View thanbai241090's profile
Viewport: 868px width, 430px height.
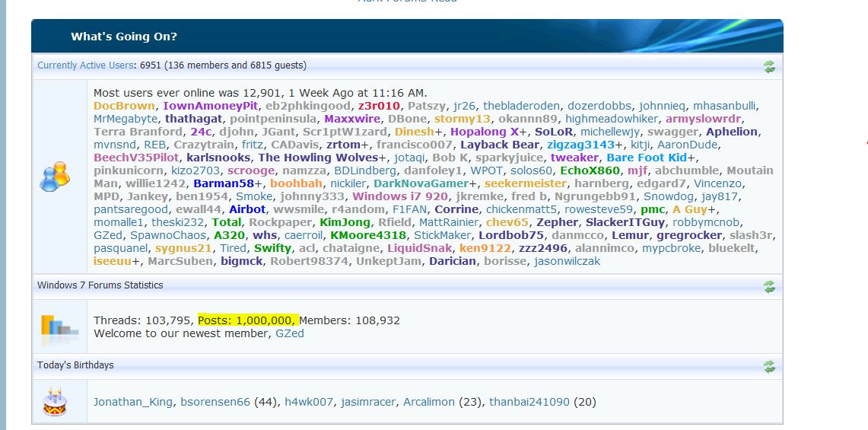529,403
